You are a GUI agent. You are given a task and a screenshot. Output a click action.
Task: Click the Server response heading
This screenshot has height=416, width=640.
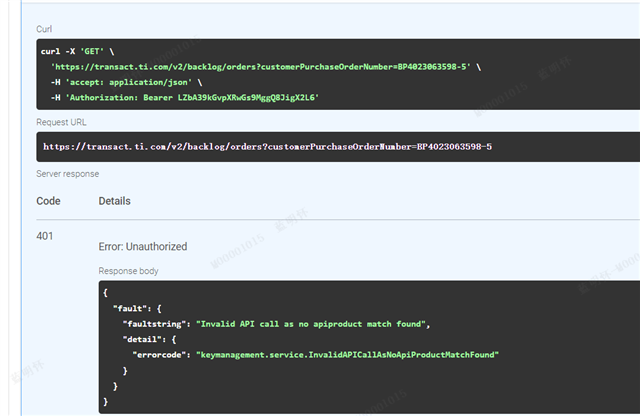(67, 173)
